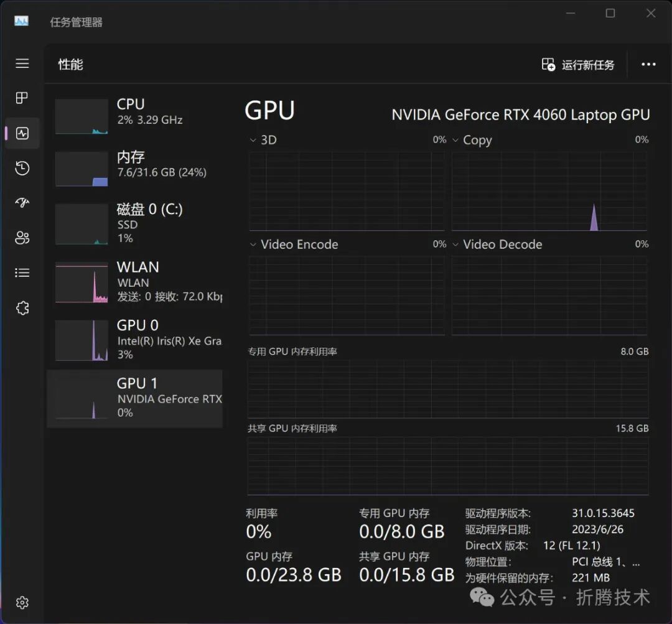Viewport: 672px width, 624px height.
Task: Open the Processes page icon
Action: [x=22, y=98]
